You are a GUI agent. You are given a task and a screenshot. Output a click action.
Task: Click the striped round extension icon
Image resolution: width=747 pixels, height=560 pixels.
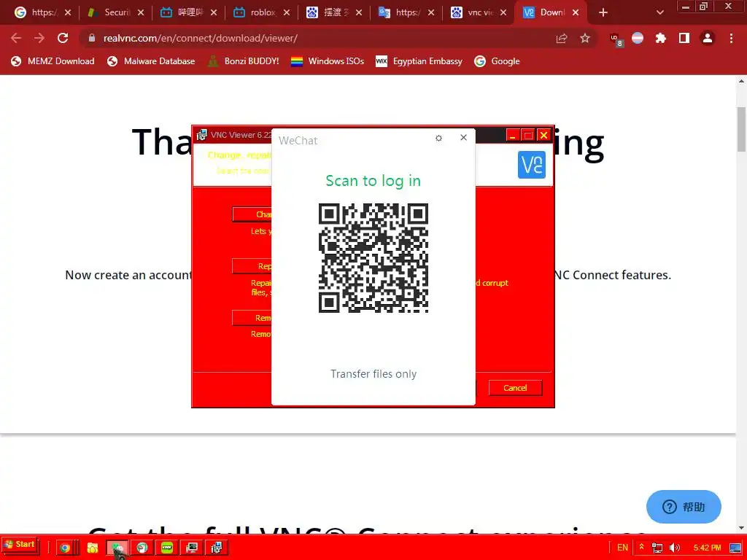(638, 38)
